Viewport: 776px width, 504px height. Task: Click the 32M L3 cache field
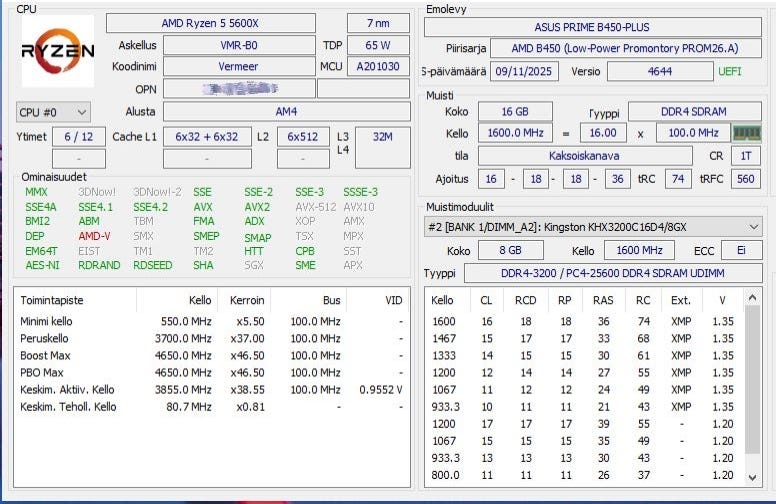point(383,147)
